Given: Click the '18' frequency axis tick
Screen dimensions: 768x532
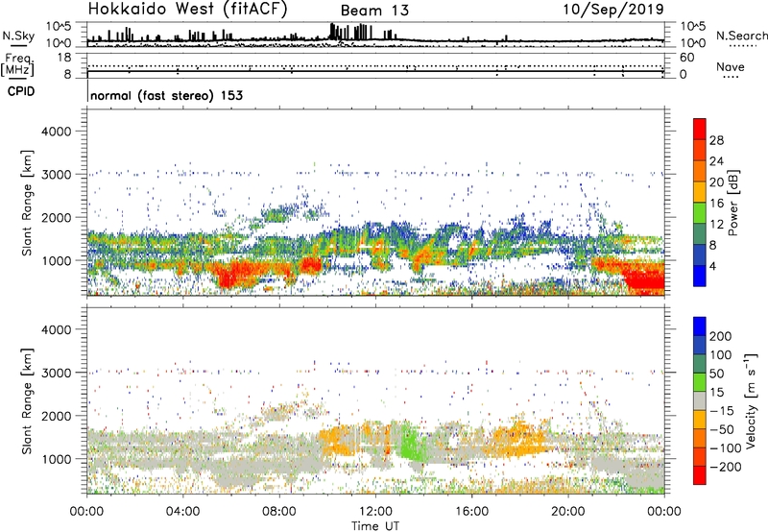Looking at the screenshot, I should (63, 58).
